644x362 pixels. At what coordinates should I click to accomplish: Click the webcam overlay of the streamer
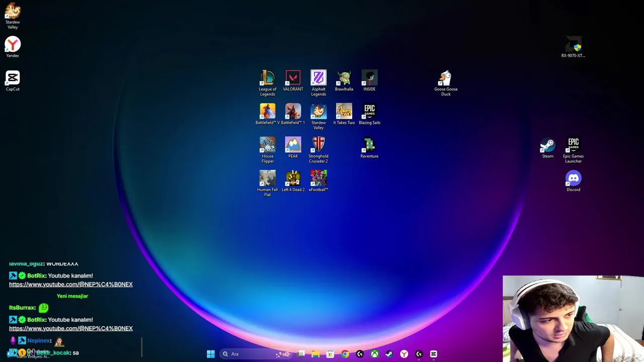click(x=573, y=319)
